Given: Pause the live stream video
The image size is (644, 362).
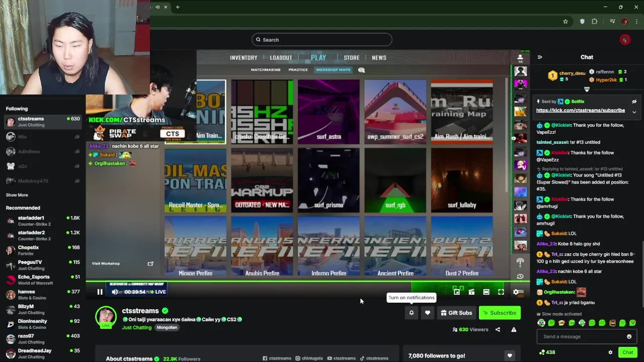Looking at the screenshot, I should click(x=100, y=292).
